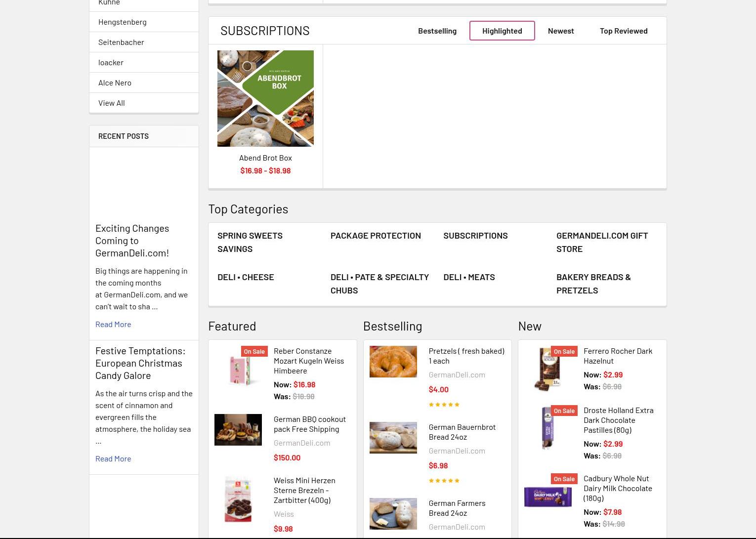The width and height of the screenshot is (756, 539).
Task: Click the $4.00 Pretzels price
Action: pyautogui.click(x=439, y=389)
